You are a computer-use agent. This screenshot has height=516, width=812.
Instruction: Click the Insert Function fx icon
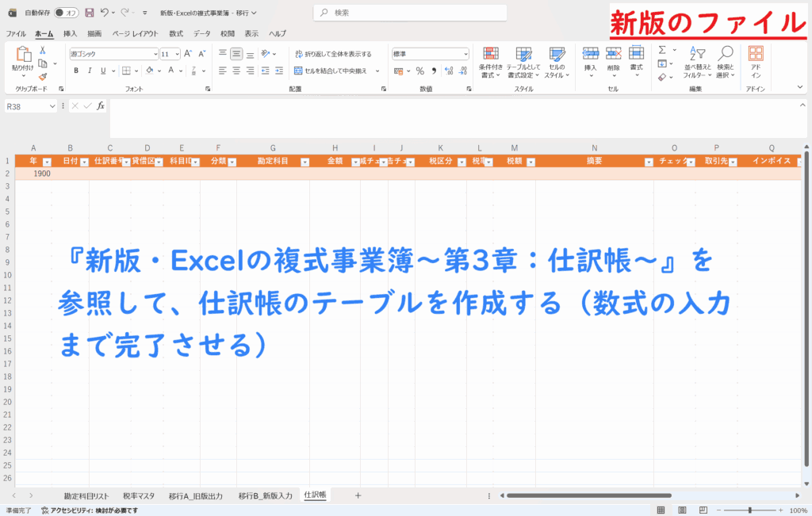(101, 105)
